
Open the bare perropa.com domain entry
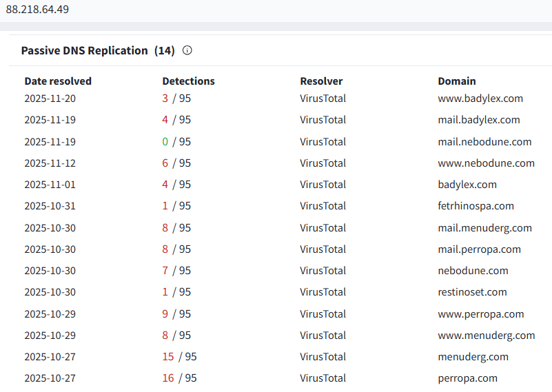tap(467, 378)
